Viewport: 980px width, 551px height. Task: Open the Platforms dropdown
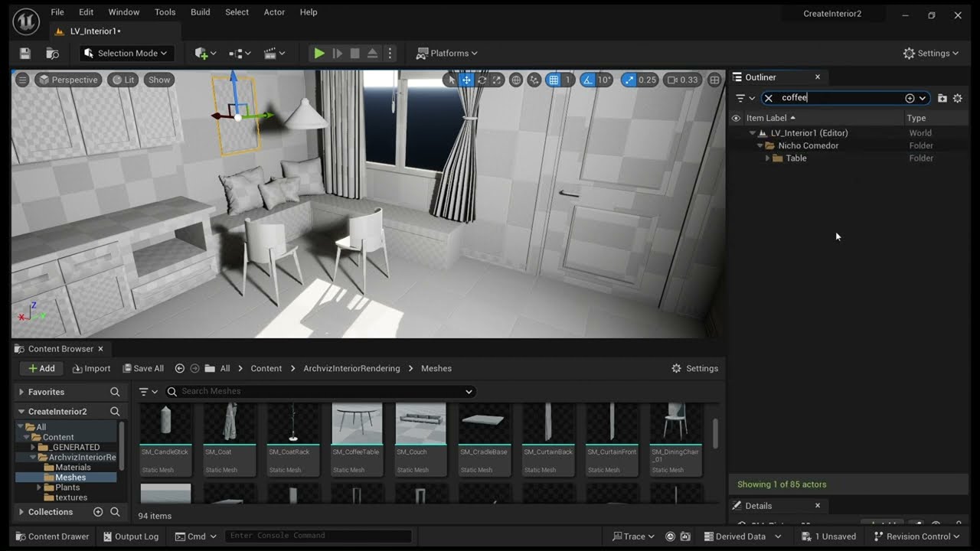447,54
